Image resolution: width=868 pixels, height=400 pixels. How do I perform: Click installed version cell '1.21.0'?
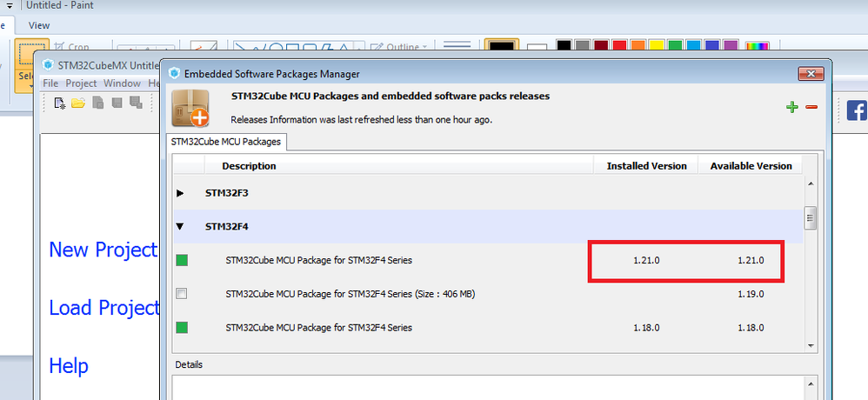click(x=646, y=260)
